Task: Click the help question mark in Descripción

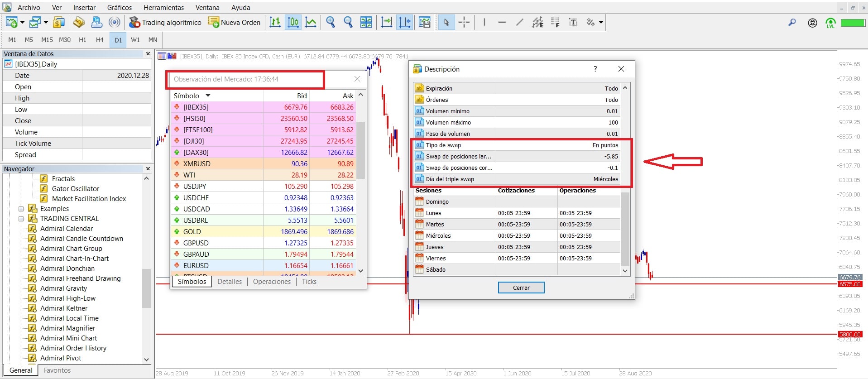Action: point(595,69)
